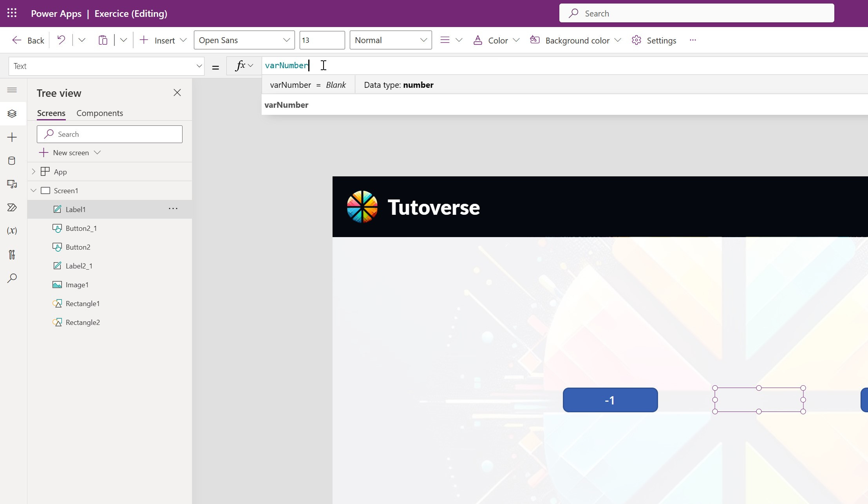The image size is (868, 504).
Task: Open the Normal font weight dropdown
Action: [x=390, y=40]
